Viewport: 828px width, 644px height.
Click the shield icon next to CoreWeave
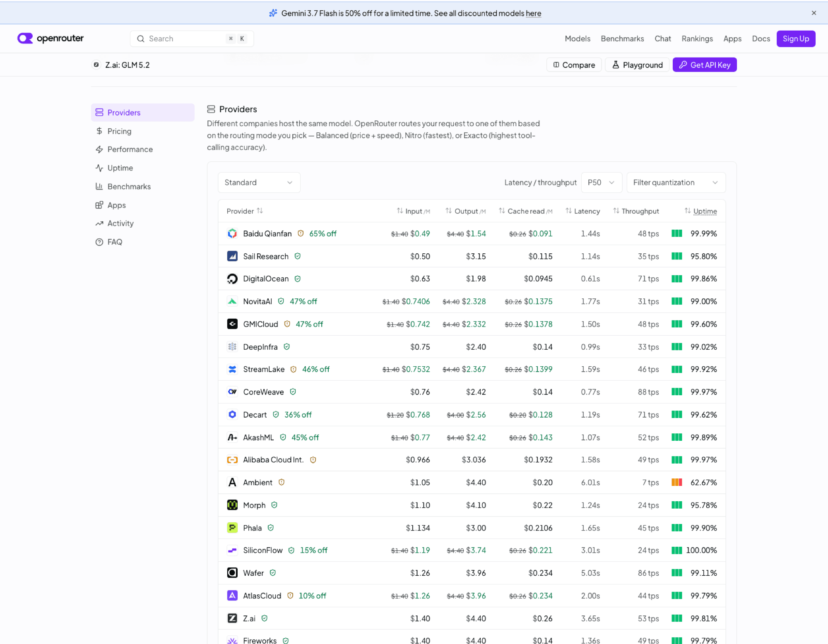tap(293, 392)
